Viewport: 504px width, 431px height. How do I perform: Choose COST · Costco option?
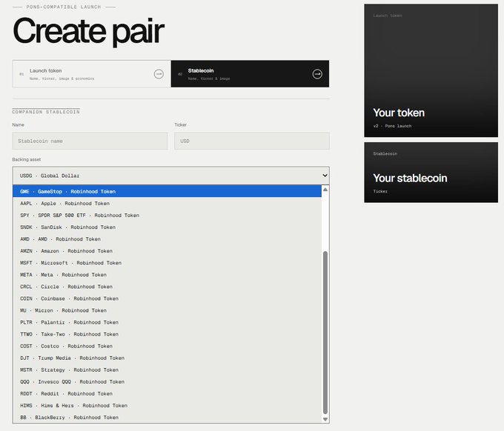pyautogui.click(x=168, y=346)
